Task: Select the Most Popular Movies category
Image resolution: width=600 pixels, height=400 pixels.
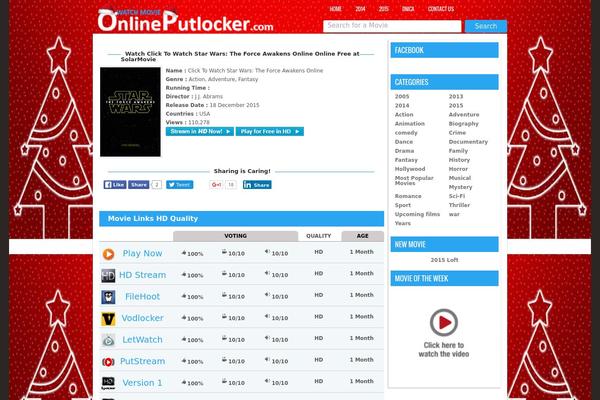Action: click(414, 180)
